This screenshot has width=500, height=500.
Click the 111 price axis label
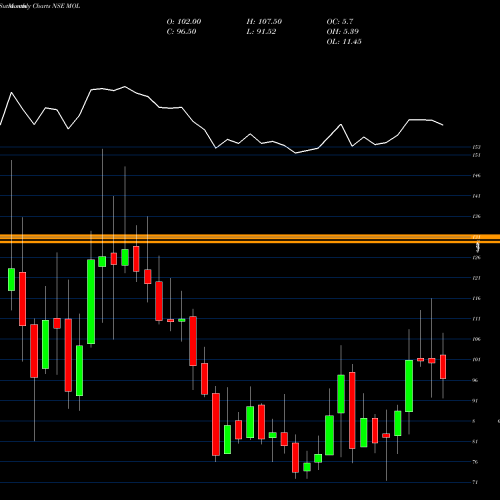click(476, 319)
